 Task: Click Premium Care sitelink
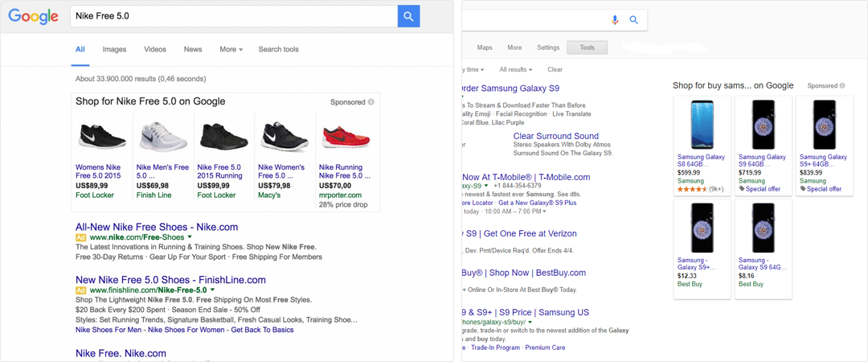click(545, 348)
